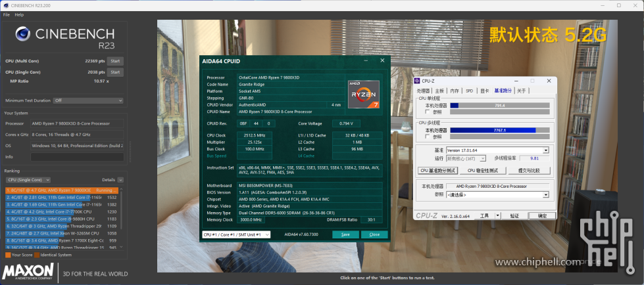Click the 提交与比较 button

tap(529, 171)
